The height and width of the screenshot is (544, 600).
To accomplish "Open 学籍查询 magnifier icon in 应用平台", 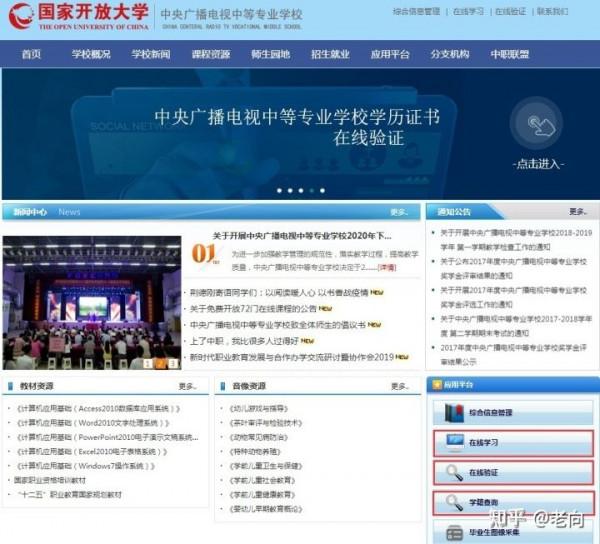I will click(453, 503).
